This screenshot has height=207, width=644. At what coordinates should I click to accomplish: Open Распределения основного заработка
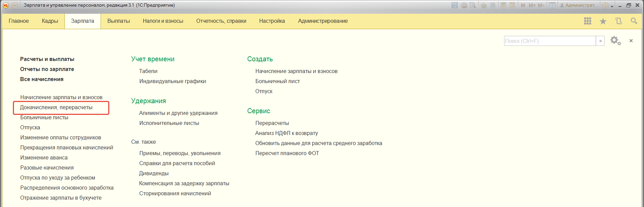point(67,188)
